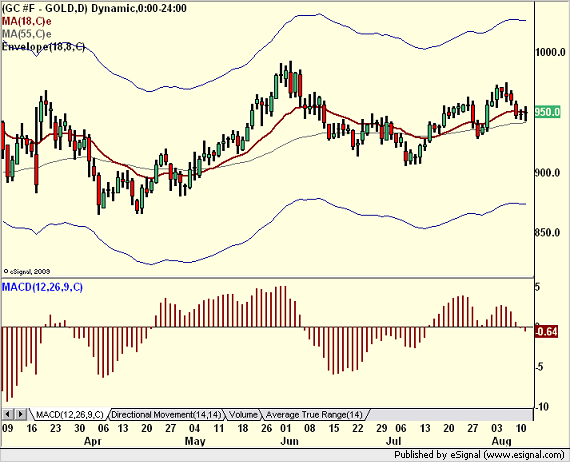Click the MACD(12,26,9,C) pane label
The width and height of the screenshot is (570, 462).
tap(42, 287)
